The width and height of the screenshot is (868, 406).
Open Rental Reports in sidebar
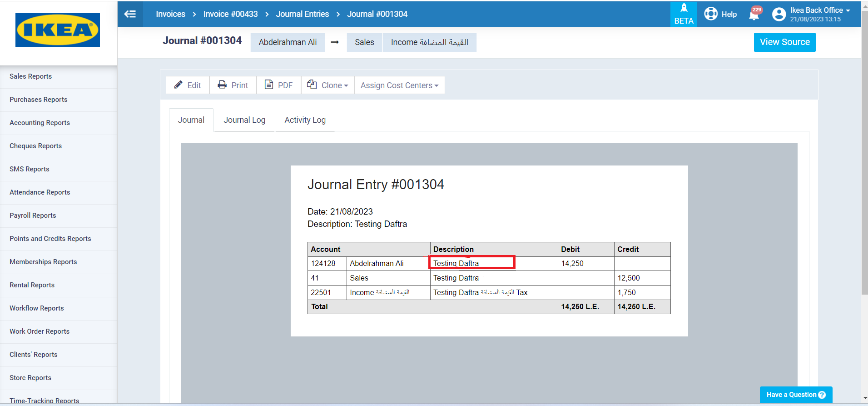pyautogui.click(x=59, y=285)
